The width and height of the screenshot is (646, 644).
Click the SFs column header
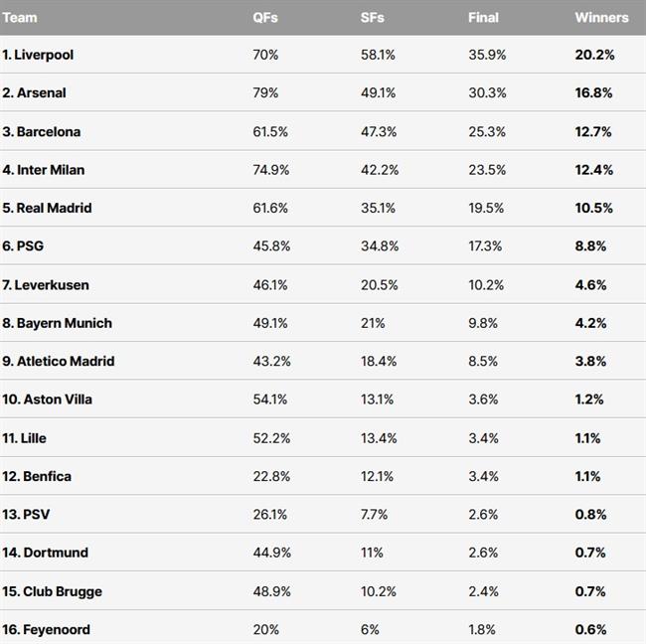(x=372, y=18)
